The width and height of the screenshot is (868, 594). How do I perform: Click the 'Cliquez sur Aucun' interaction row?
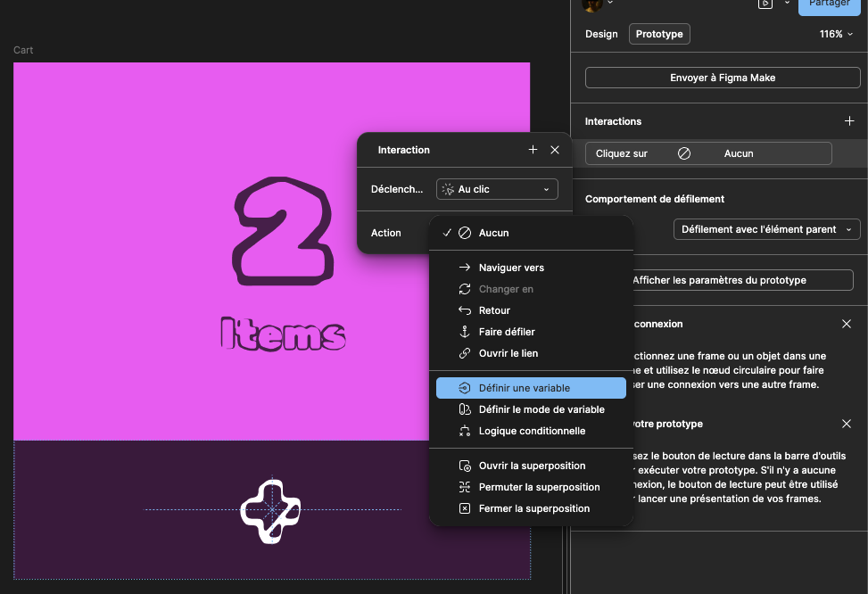click(708, 153)
